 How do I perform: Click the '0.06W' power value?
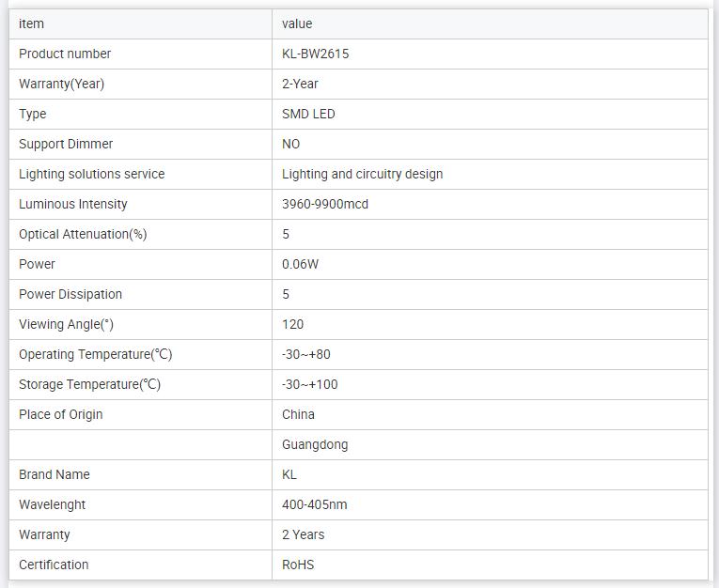[x=301, y=264]
